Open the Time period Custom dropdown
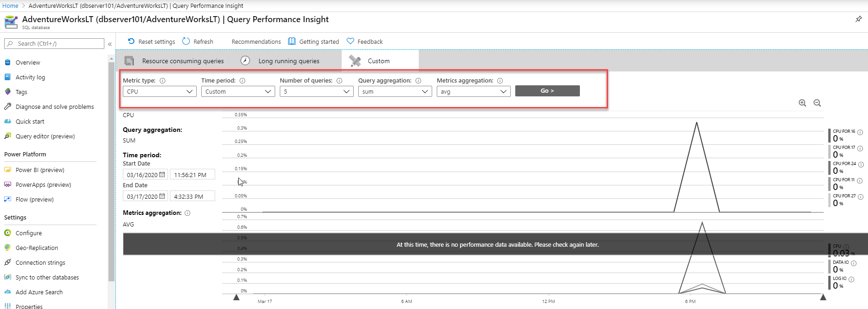868x309 pixels. [238, 91]
